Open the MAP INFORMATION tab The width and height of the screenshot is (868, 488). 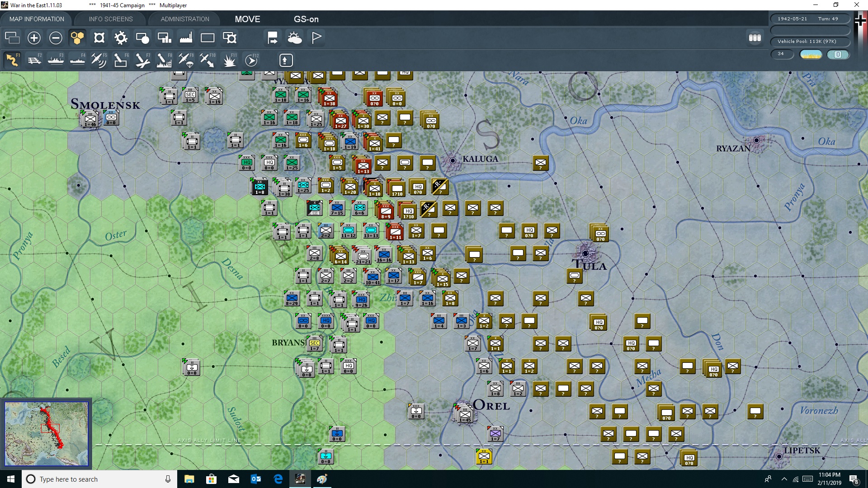pyautogui.click(x=37, y=19)
